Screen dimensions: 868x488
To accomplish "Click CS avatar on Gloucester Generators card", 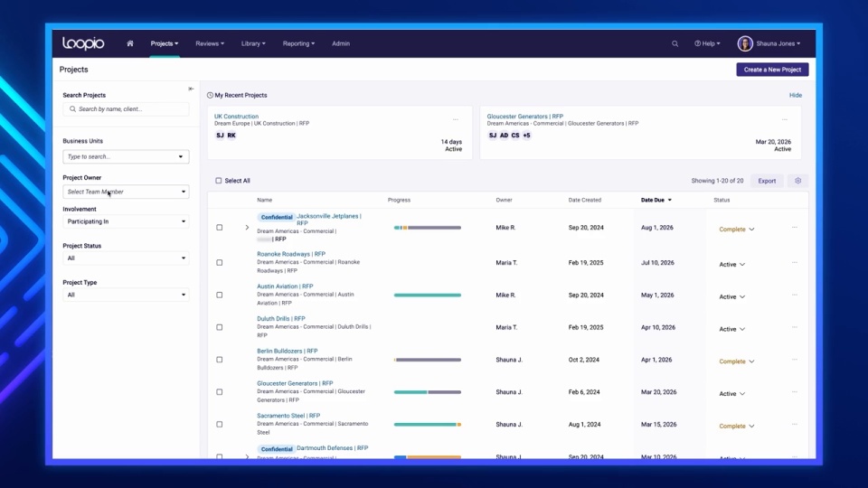I will (x=515, y=135).
